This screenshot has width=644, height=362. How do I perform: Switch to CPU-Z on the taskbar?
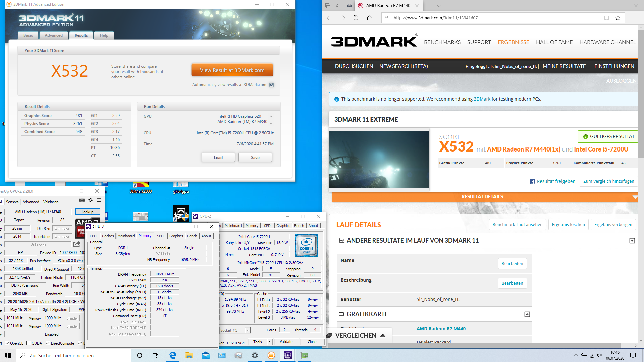tap(288, 355)
